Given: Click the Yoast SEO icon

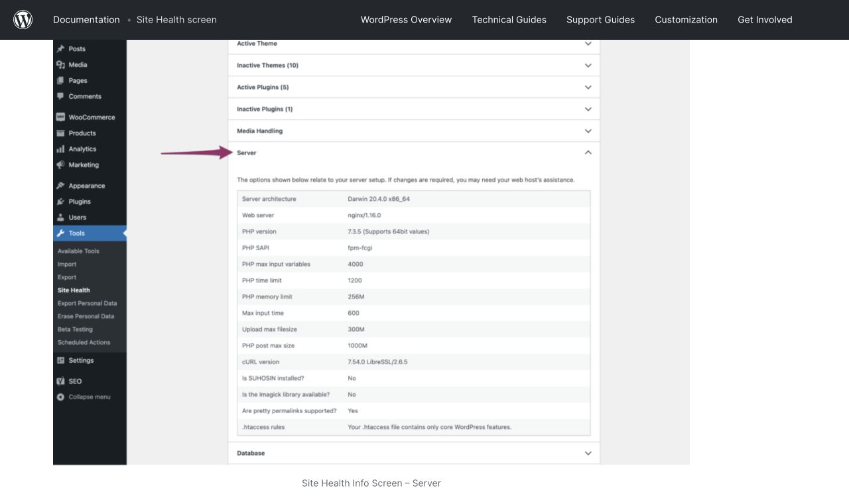Looking at the screenshot, I should 60,381.
